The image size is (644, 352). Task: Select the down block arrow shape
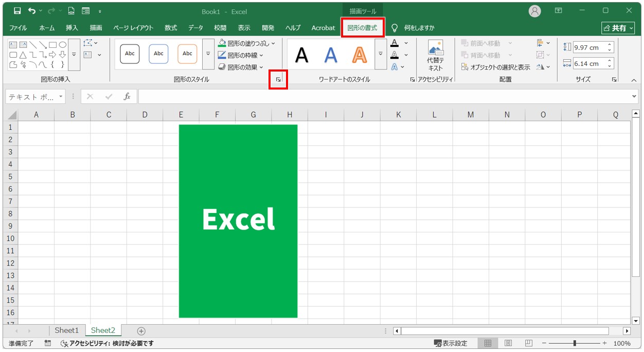tap(62, 55)
